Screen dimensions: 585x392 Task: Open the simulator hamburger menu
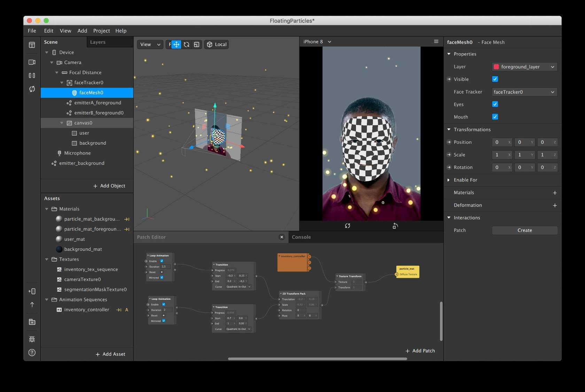(436, 42)
